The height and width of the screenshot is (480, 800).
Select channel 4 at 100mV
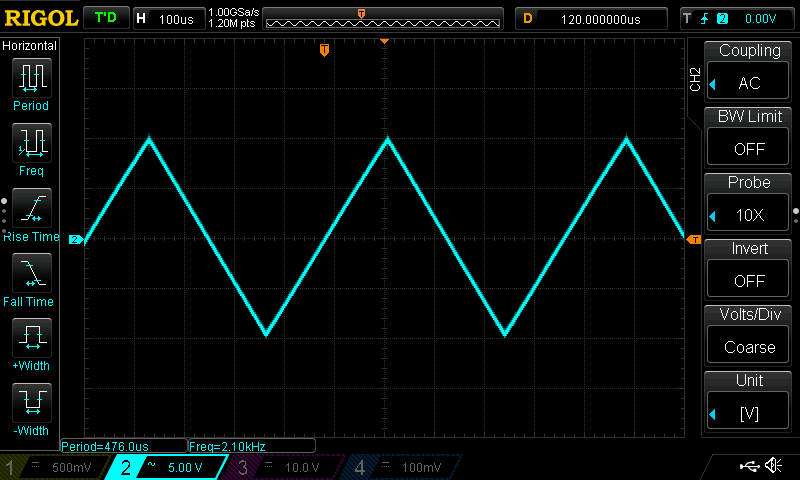coord(400,468)
